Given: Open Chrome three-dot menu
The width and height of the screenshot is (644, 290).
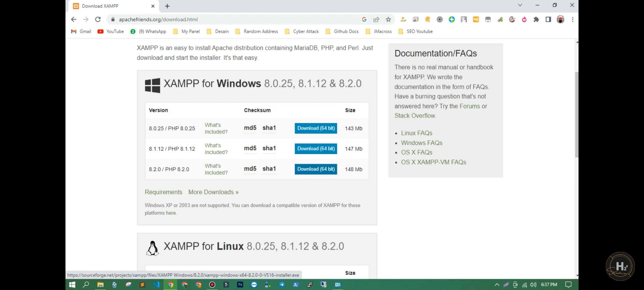Looking at the screenshot, I should click(573, 19).
